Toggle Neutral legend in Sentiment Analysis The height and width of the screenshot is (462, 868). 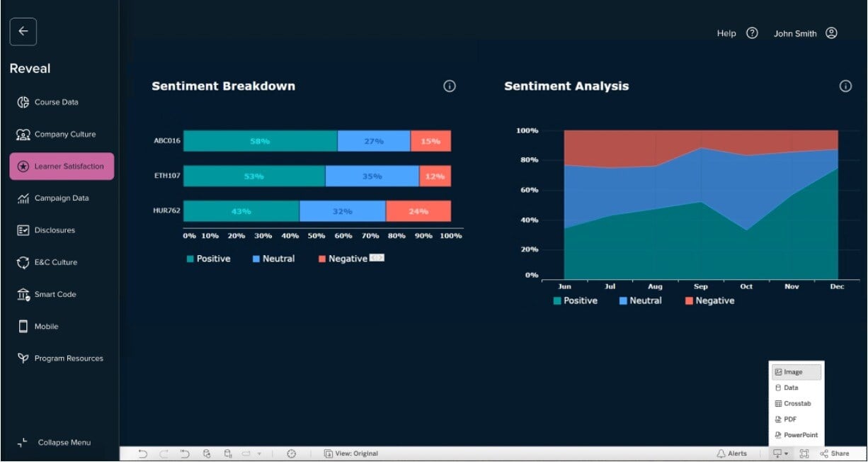coord(640,301)
